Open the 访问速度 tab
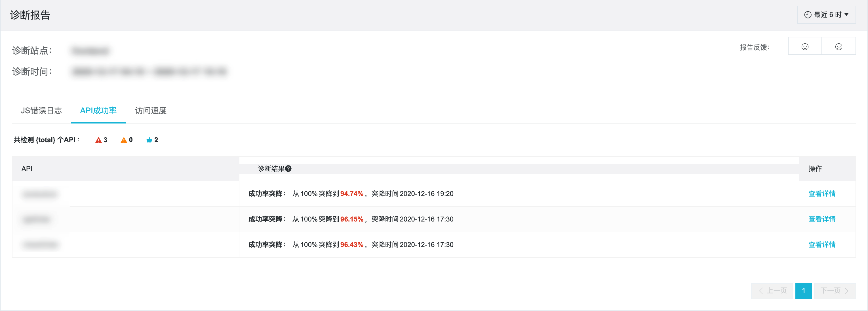Viewport: 868px width, 311px height. point(151,110)
